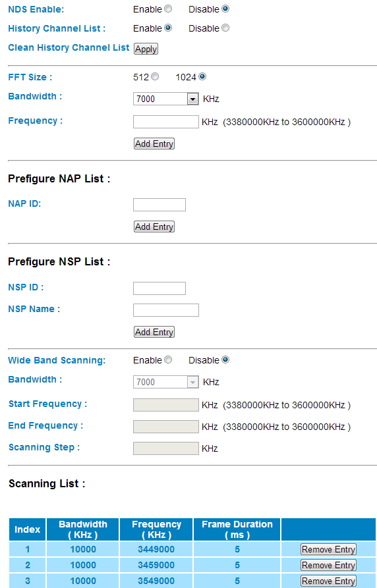Image resolution: width=377 pixels, height=588 pixels.
Task: Remove scanning list entry with frequency 3459000
Action: coord(328,565)
